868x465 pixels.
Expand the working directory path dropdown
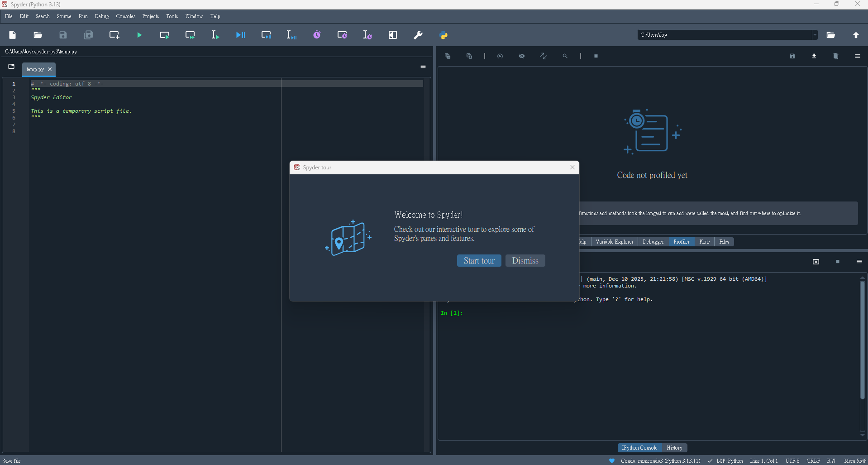click(815, 35)
